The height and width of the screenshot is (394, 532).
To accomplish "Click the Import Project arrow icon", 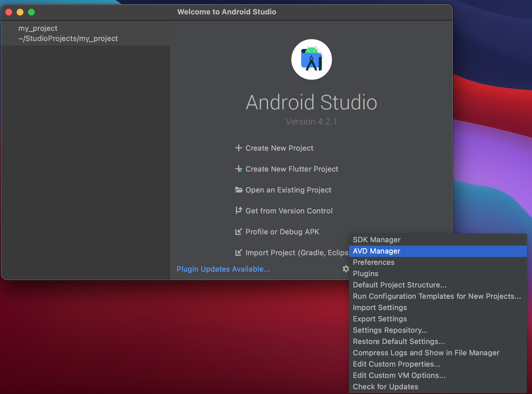I will [x=239, y=252].
